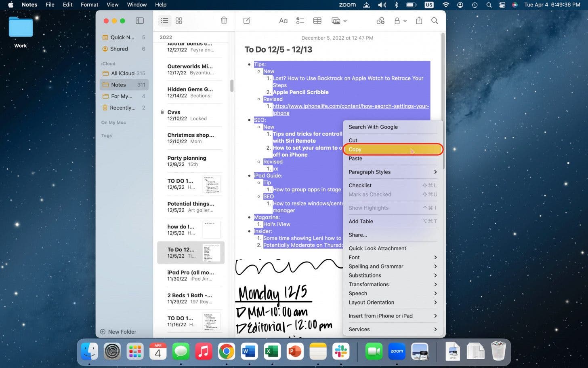Open the Format menu in the menu bar
The image size is (588, 368).
click(89, 4)
